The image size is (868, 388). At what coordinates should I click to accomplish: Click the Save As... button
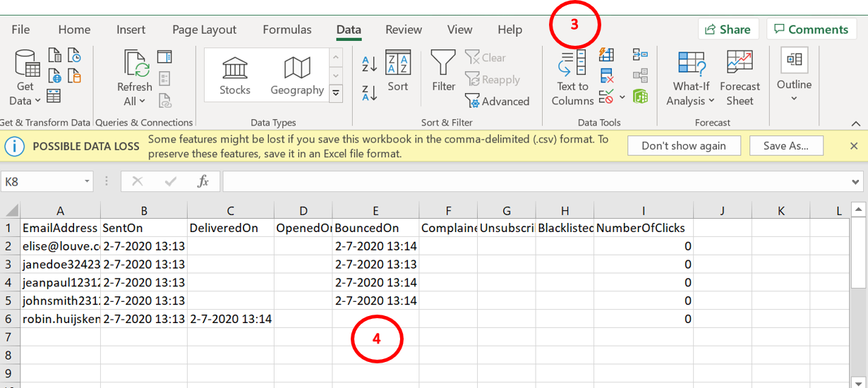785,146
